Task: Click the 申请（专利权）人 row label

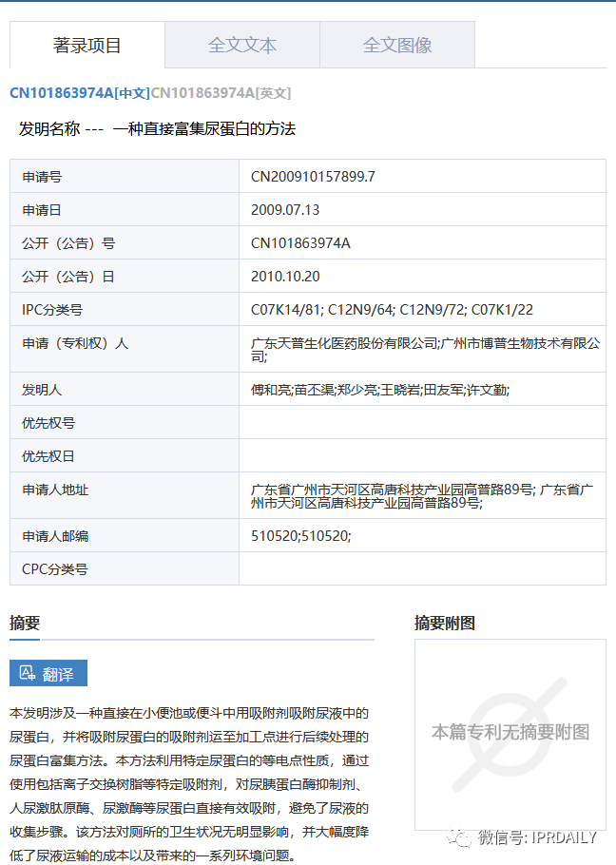Action: point(75,344)
